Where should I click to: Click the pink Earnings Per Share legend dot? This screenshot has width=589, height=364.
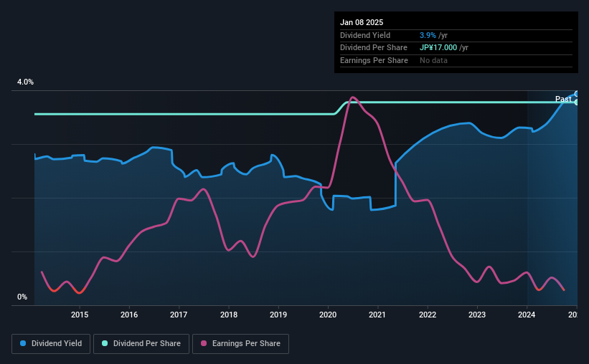tap(204, 343)
